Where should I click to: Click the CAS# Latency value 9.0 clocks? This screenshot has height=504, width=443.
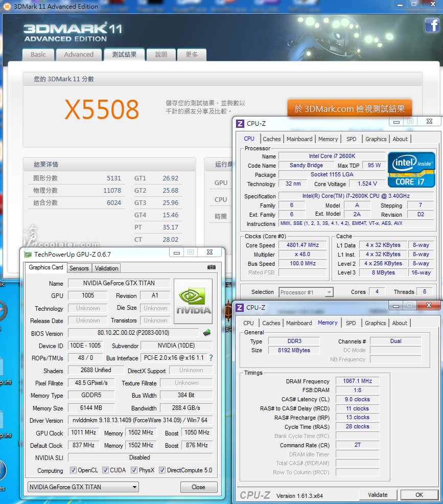coord(357,399)
